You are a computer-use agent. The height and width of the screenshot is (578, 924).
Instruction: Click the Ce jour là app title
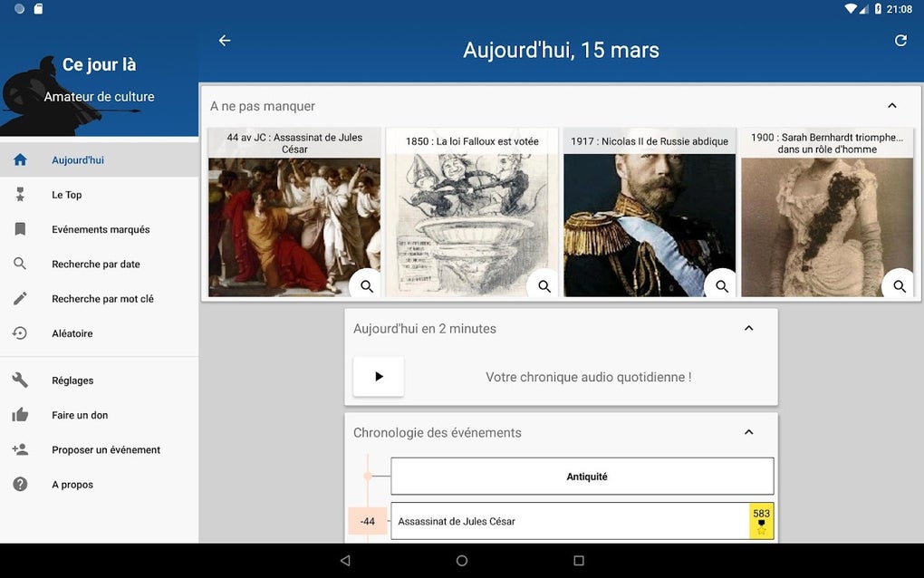[x=99, y=64]
